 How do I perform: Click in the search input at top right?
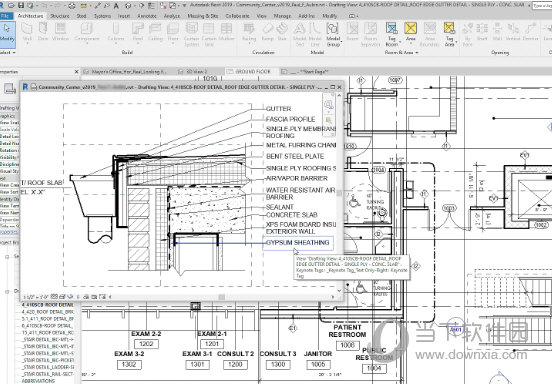pos(542,5)
